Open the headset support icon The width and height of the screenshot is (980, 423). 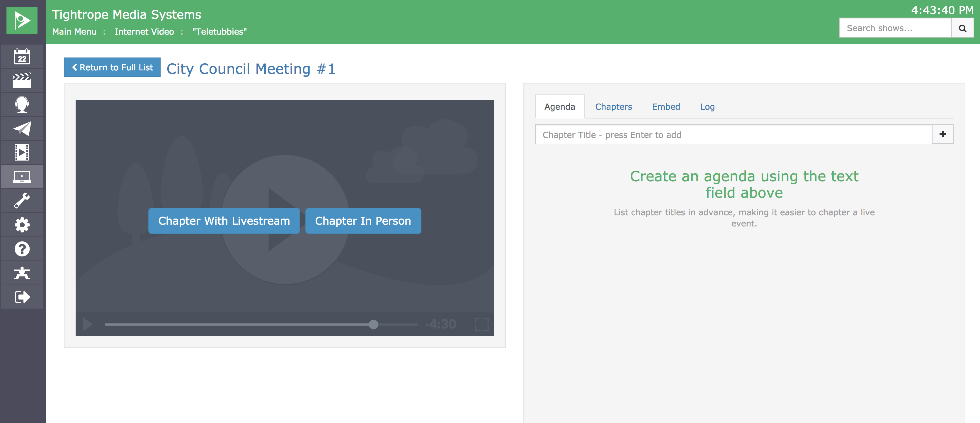[22, 104]
